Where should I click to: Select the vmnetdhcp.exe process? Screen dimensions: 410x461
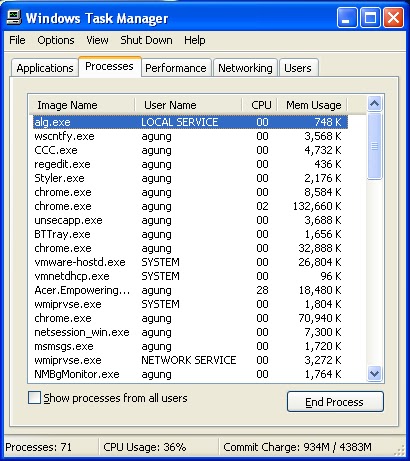coord(190,276)
